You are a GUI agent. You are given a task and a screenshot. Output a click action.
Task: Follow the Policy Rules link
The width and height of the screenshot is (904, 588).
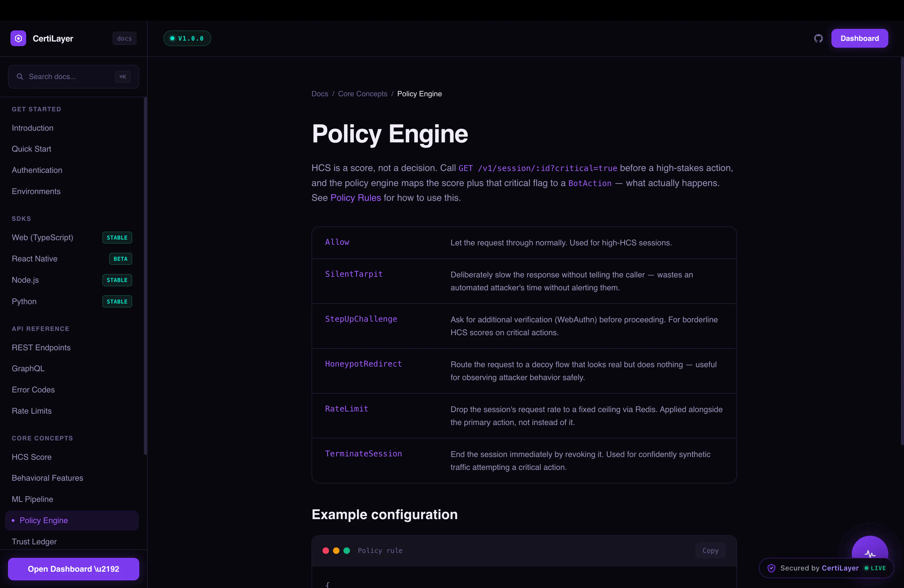point(355,198)
